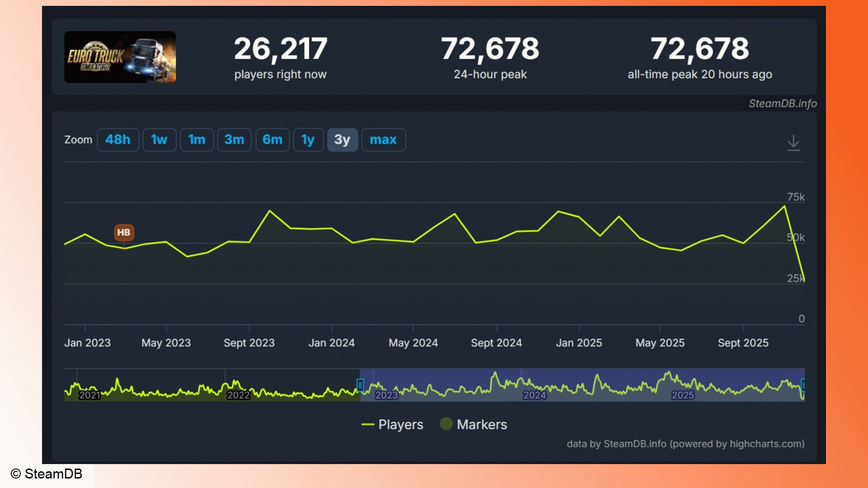Screen dimensions: 868x488
Task: Select the 48h zoom range
Action: coord(118,140)
